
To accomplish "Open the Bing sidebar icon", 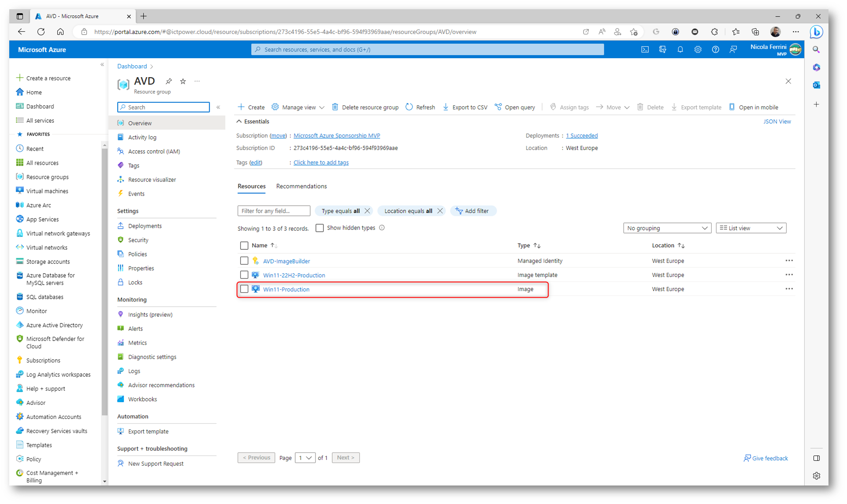I will [x=816, y=32].
